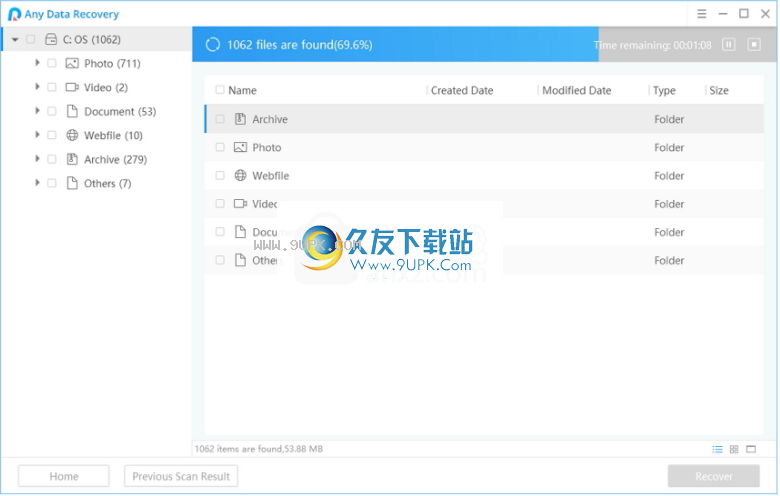Check the C: OS drive checkbox
The width and height of the screenshot is (780, 496).
tap(31, 39)
